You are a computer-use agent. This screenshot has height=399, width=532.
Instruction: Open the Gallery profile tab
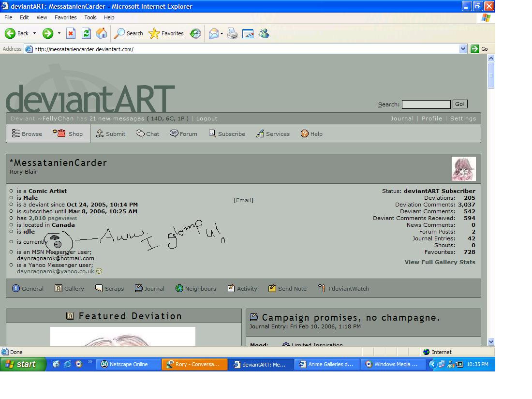(69, 288)
